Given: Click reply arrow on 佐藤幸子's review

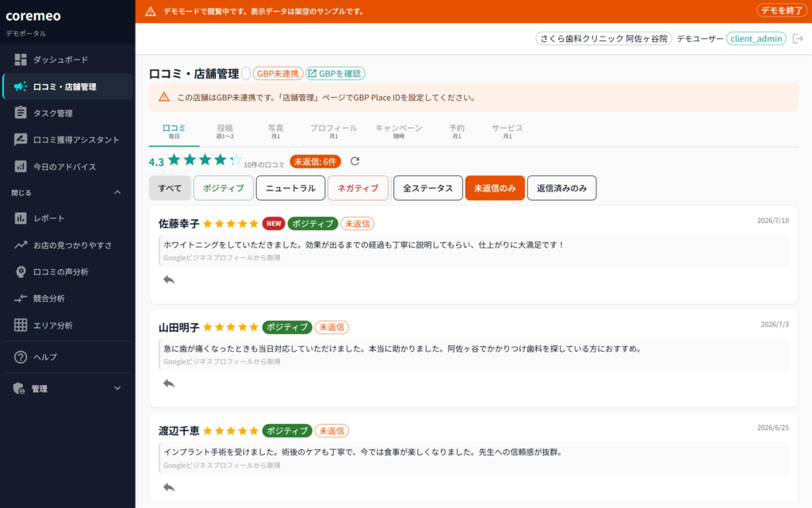Looking at the screenshot, I should point(169,280).
